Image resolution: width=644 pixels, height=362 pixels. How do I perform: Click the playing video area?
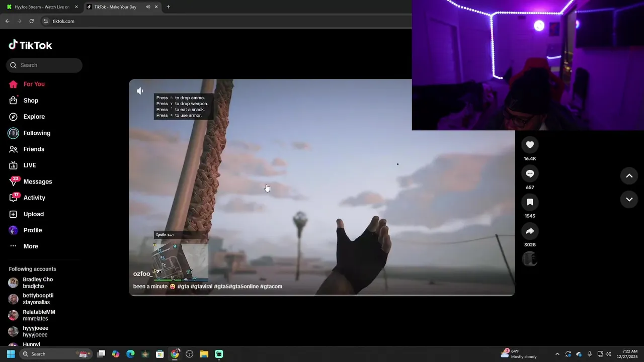pos(322,188)
